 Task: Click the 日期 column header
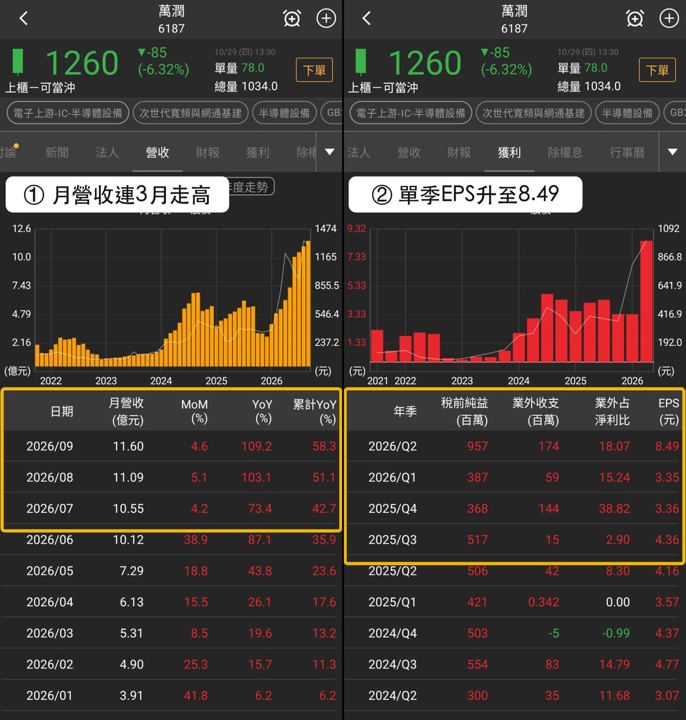click(x=62, y=411)
